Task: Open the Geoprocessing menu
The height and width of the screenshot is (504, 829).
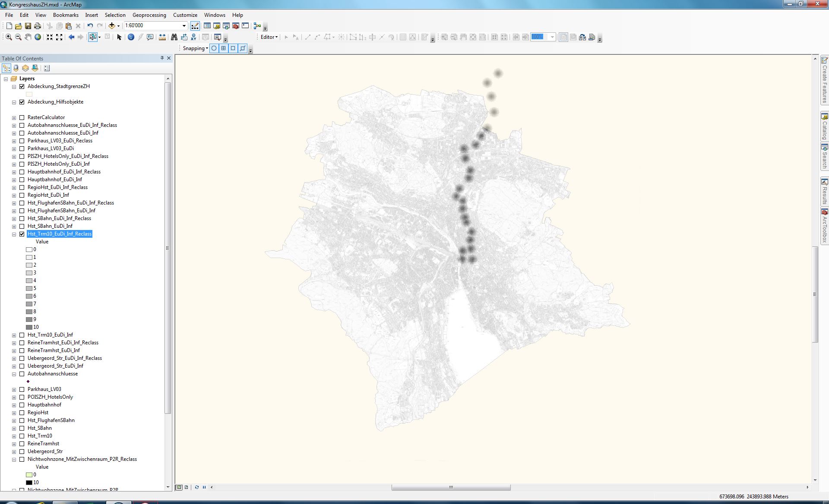Action: tap(149, 15)
